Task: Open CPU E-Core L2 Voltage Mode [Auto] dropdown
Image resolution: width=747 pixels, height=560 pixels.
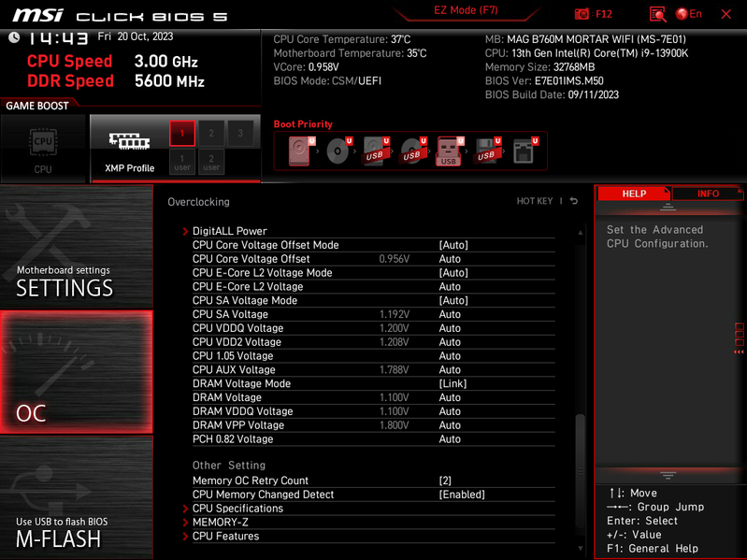Action: [x=453, y=273]
